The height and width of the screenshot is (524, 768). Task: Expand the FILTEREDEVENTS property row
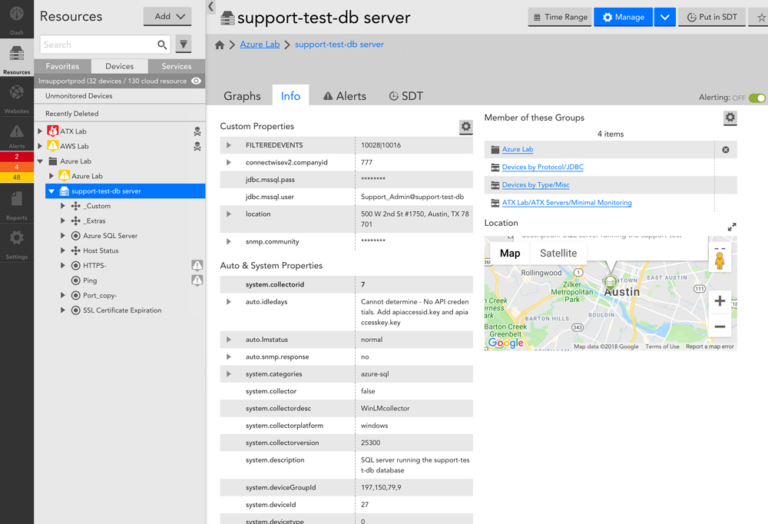(x=228, y=145)
